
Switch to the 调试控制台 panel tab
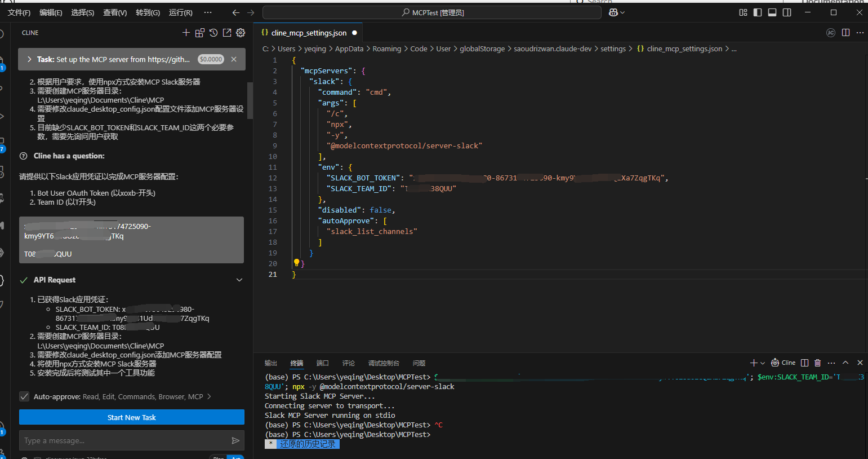[x=384, y=363]
